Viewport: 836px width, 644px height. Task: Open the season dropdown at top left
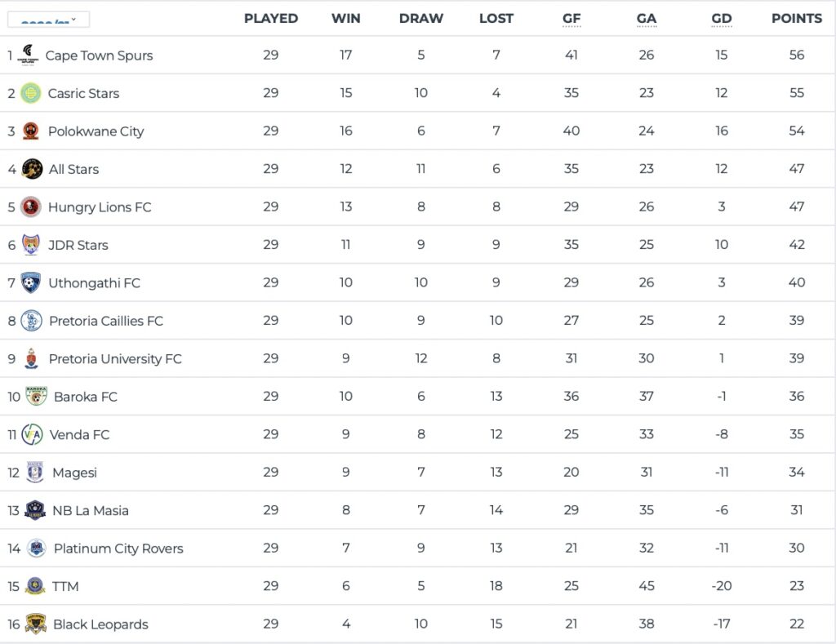coord(47,19)
